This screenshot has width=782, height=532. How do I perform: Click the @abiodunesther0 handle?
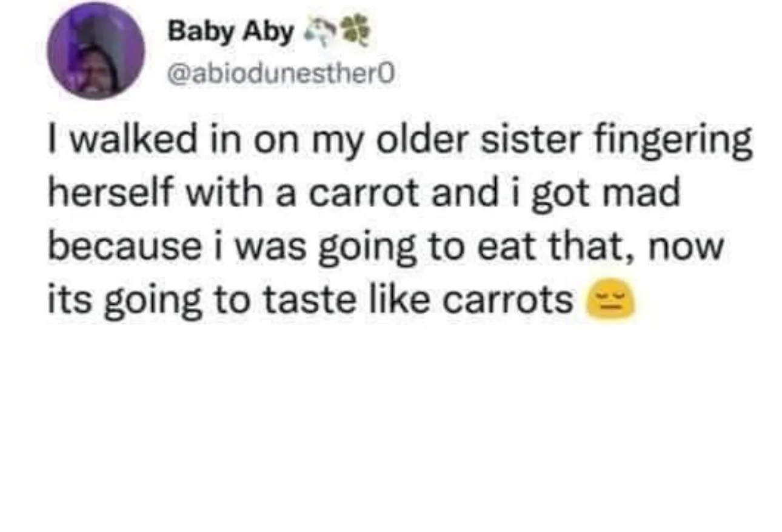[x=281, y=74]
